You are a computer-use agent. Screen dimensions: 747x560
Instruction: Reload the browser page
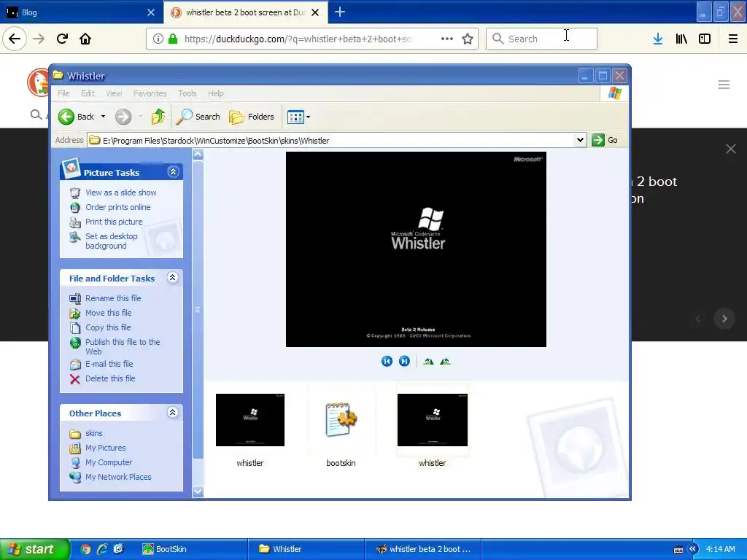point(62,39)
